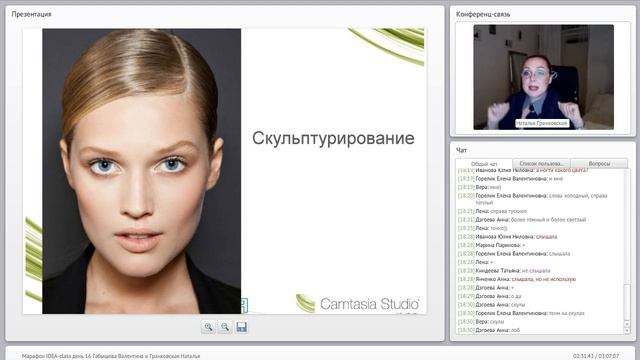The height and width of the screenshot is (360, 640).
Task: Click the Наталья Гранковская name label
Action: tap(542, 123)
